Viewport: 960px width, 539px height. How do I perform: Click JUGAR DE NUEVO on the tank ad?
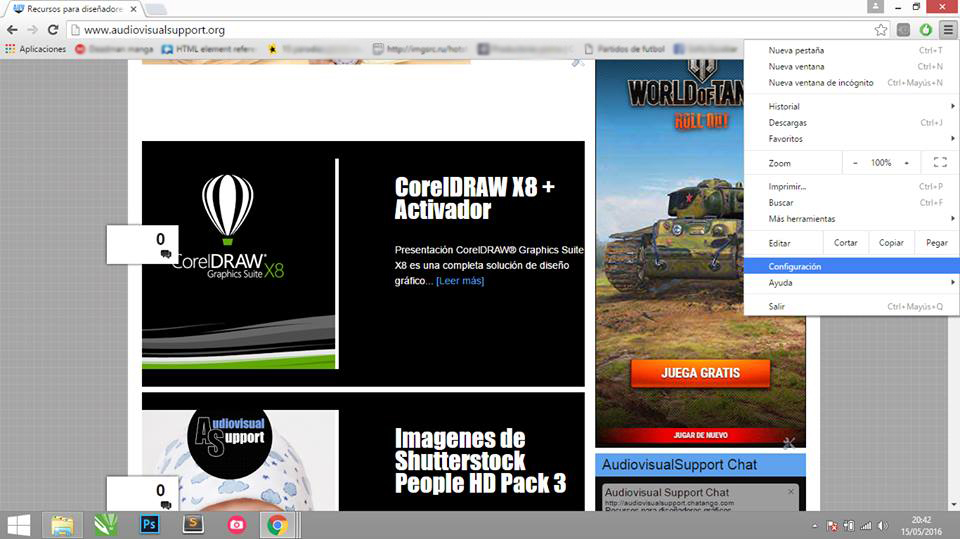click(700, 435)
